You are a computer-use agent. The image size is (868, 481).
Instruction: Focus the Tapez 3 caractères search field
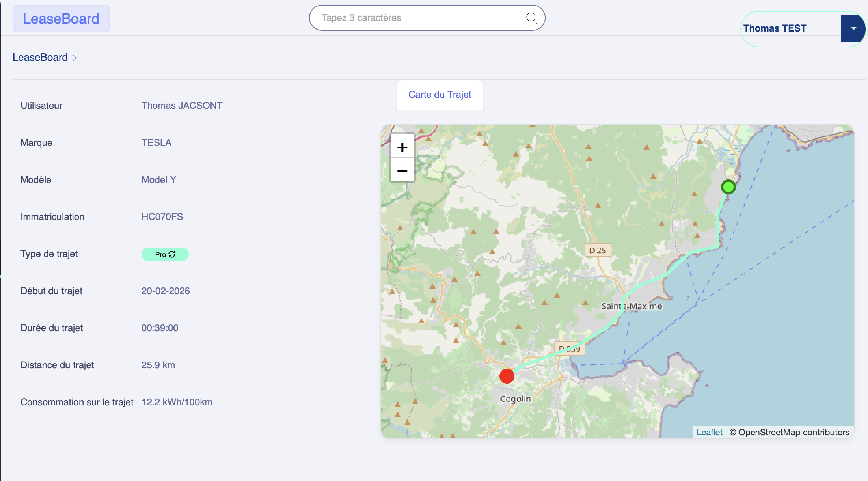pyautogui.click(x=418, y=18)
